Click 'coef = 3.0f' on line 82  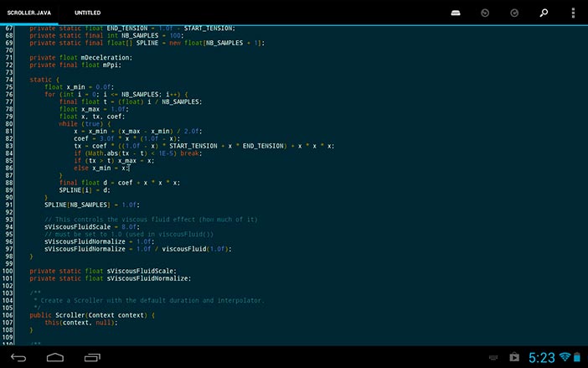94,138
